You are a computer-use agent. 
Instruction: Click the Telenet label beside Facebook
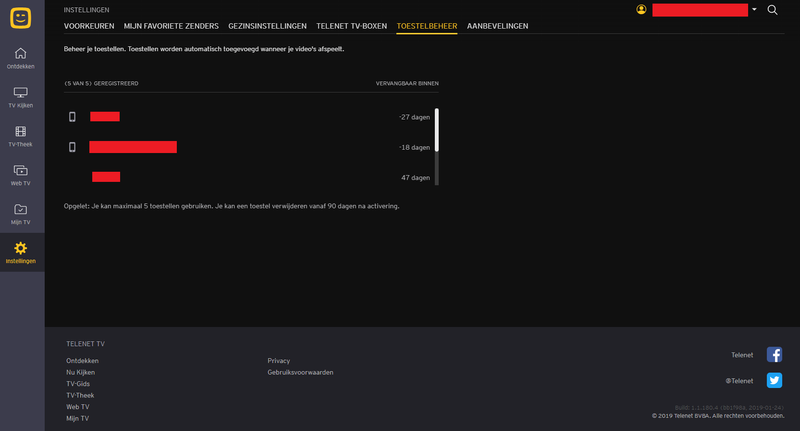[x=742, y=355]
